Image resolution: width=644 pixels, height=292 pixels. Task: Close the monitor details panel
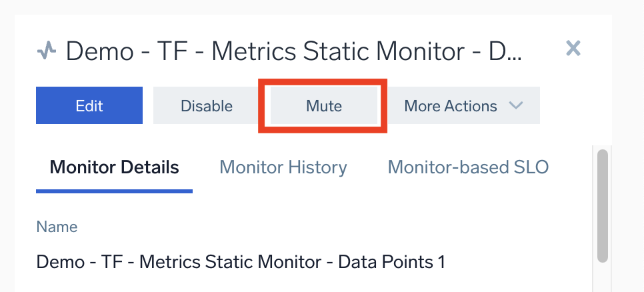573,48
